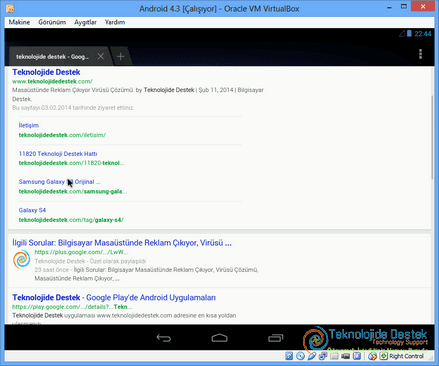Open the Aygıtlar menu
The image size is (439, 366).
click(85, 22)
